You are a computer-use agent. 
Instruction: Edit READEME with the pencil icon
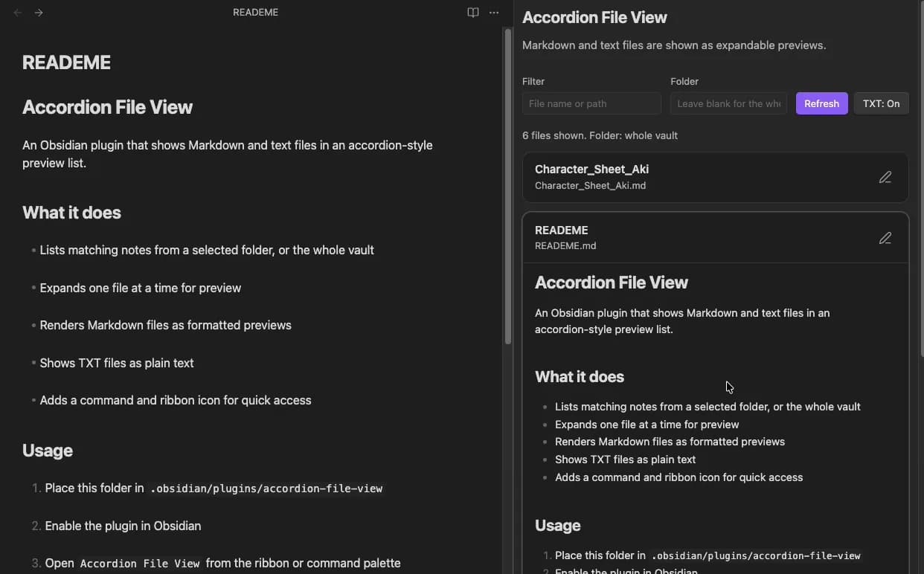(885, 238)
